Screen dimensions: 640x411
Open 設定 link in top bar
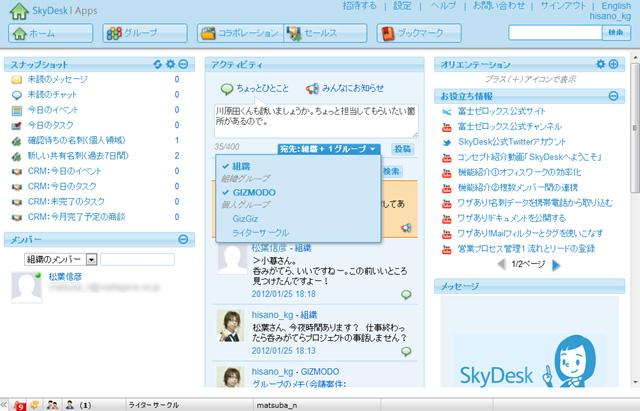pyautogui.click(x=402, y=6)
